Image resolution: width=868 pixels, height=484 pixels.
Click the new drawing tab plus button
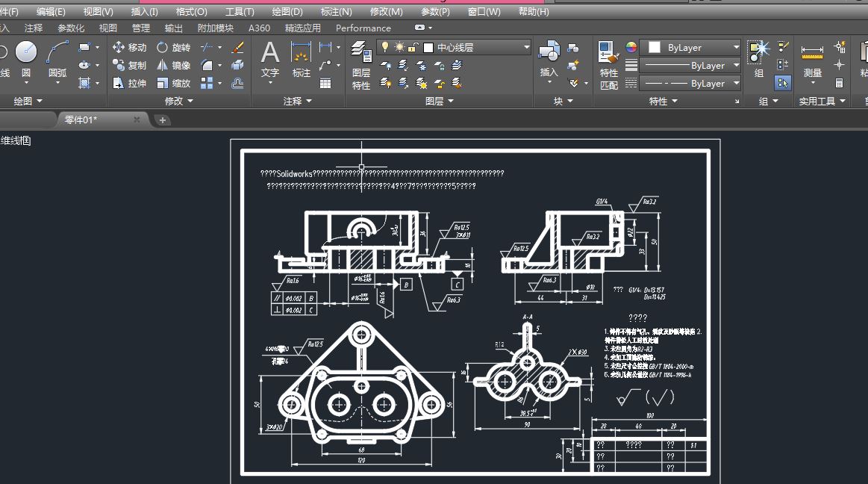click(162, 120)
